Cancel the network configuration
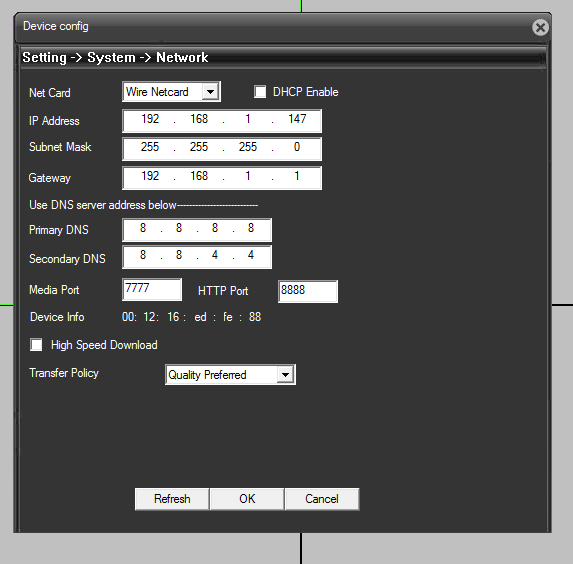Image resolution: width=573 pixels, height=564 pixels. 322,499
